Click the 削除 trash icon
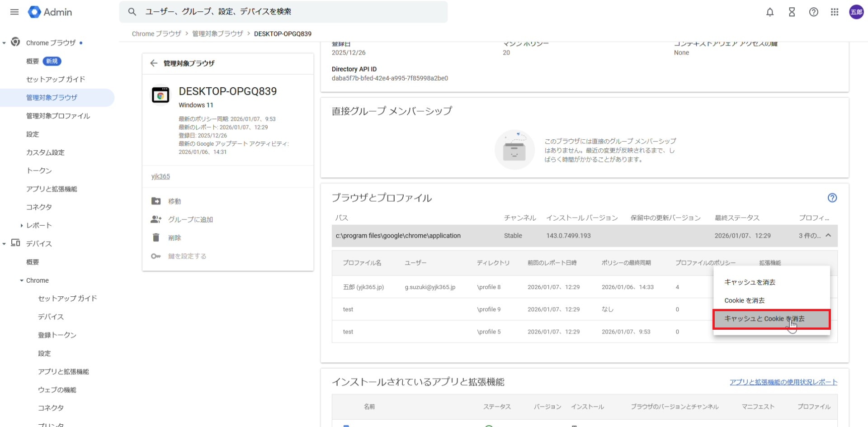 156,238
